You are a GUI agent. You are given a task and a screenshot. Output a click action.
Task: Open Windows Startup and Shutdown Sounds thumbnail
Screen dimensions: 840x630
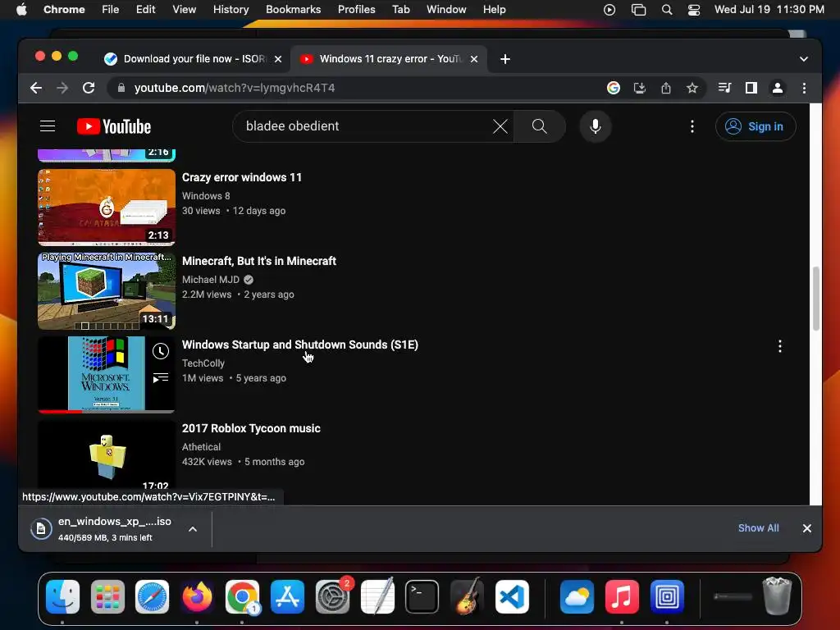107,374
